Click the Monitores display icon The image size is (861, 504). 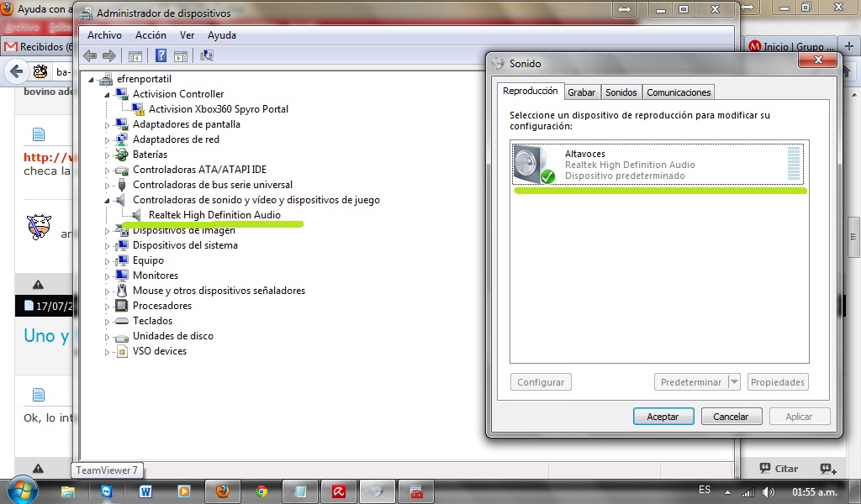click(121, 276)
